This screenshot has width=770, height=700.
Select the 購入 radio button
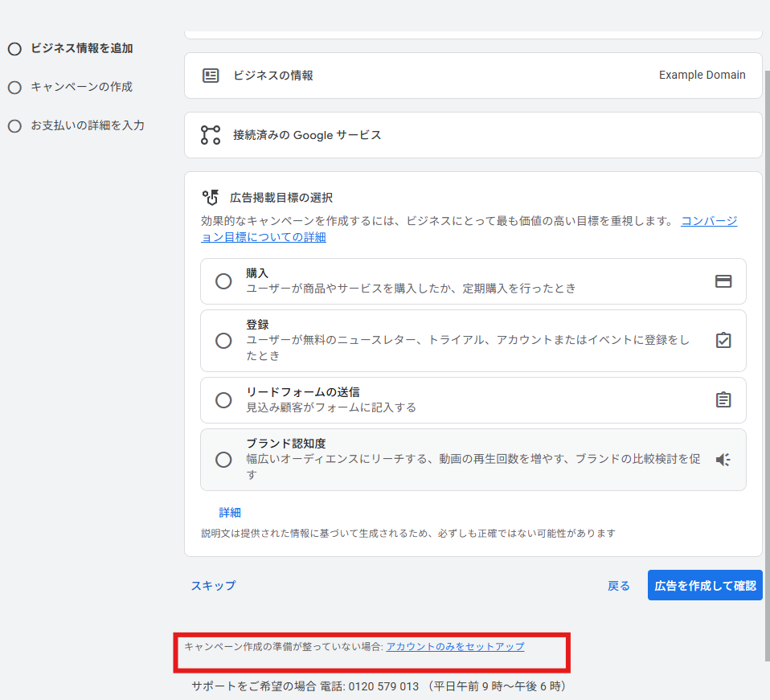coord(223,281)
